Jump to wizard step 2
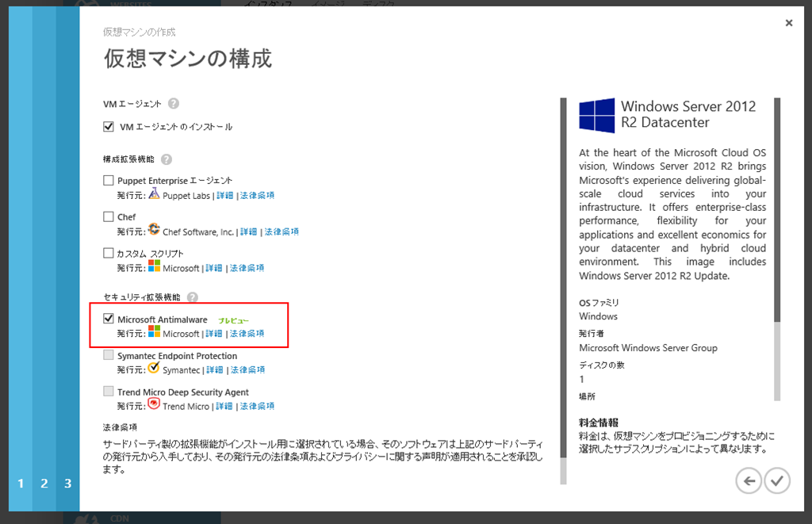The height and width of the screenshot is (524, 812). click(x=44, y=484)
